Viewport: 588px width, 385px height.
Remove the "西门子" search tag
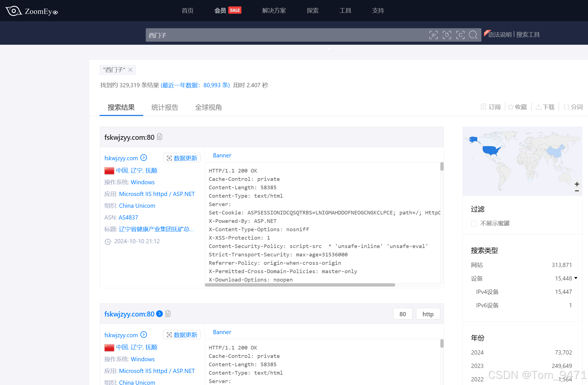[x=130, y=70]
